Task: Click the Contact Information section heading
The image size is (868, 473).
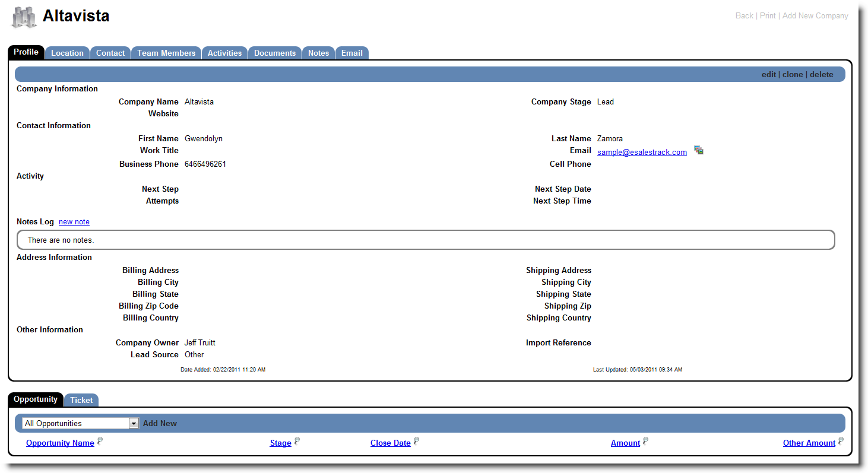Action: click(53, 125)
